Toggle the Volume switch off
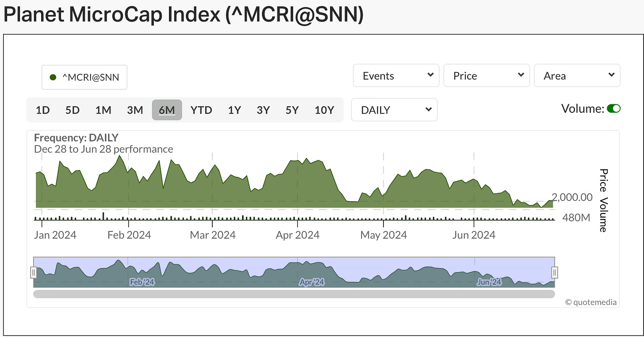 pyautogui.click(x=613, y=109)
